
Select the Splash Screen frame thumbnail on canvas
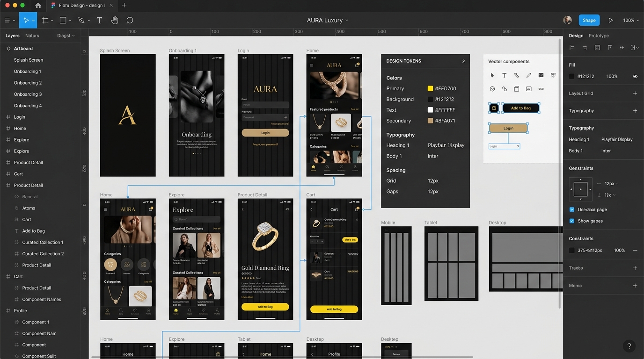[128, 115]
